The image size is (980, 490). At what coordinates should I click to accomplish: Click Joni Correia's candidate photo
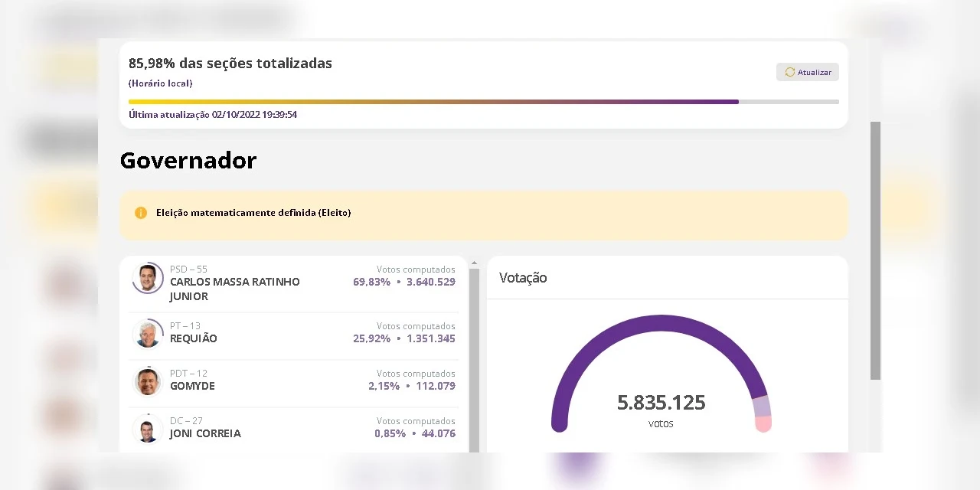pos(148,428)
